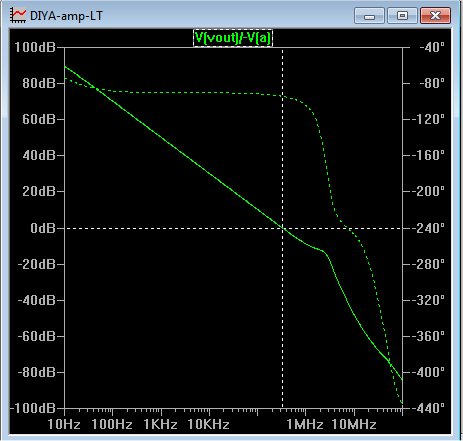Click the V(vout)/-V(a) trace label
463x441 pixels.
[x=233, y=38]
